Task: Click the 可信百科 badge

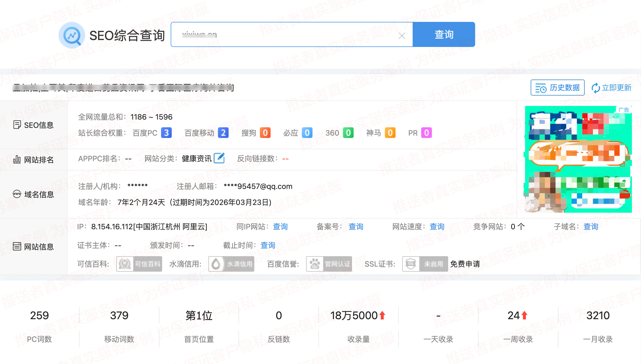Action: click(x=139, y=264)
